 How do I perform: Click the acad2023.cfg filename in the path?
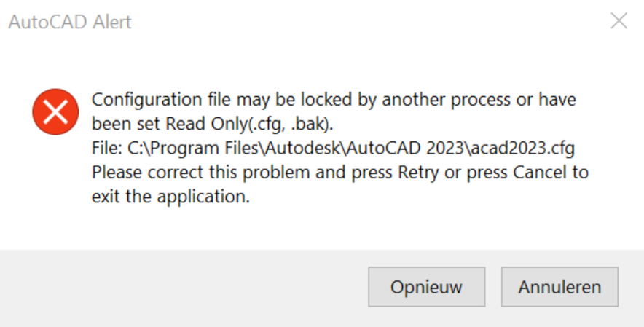click(520, 149)
